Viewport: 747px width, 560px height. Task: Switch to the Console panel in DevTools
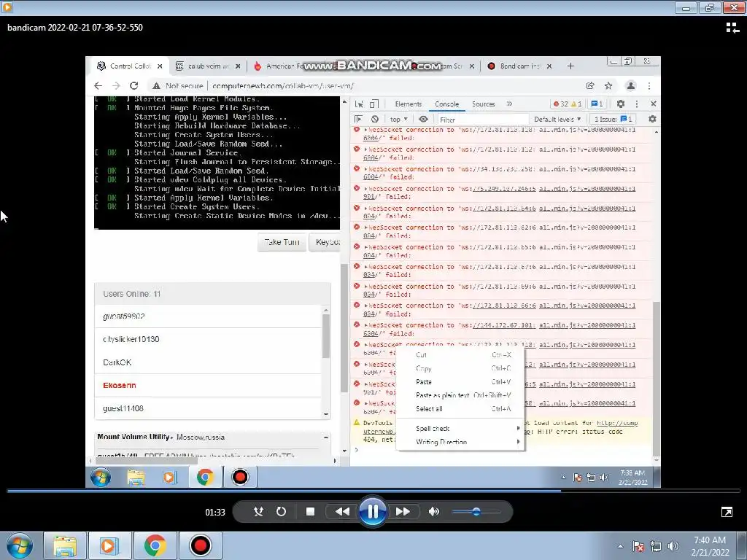pos(447,104)
